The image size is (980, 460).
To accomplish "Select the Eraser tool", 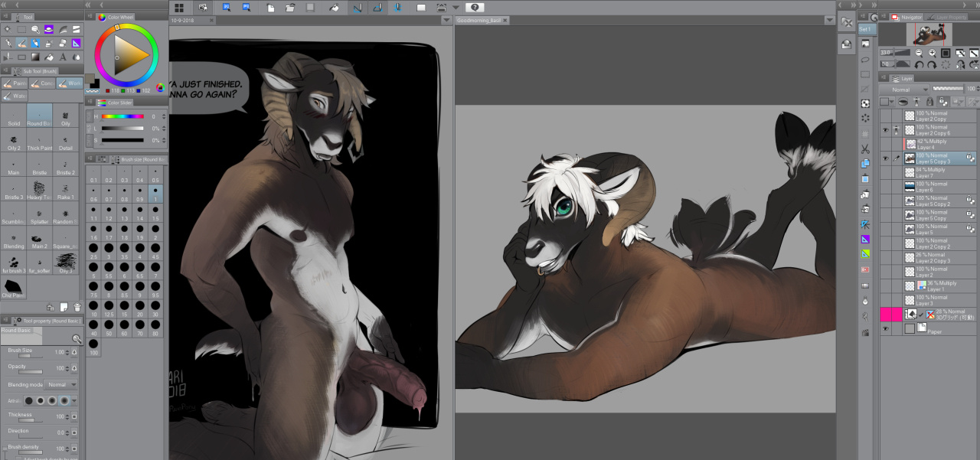I will [x=62, y=43].
